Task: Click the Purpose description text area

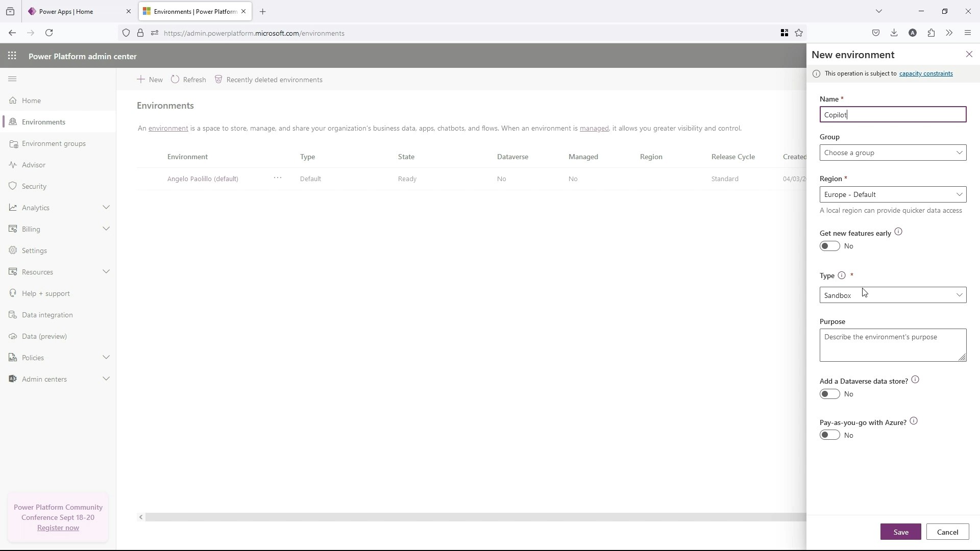Action: point(893,345)
